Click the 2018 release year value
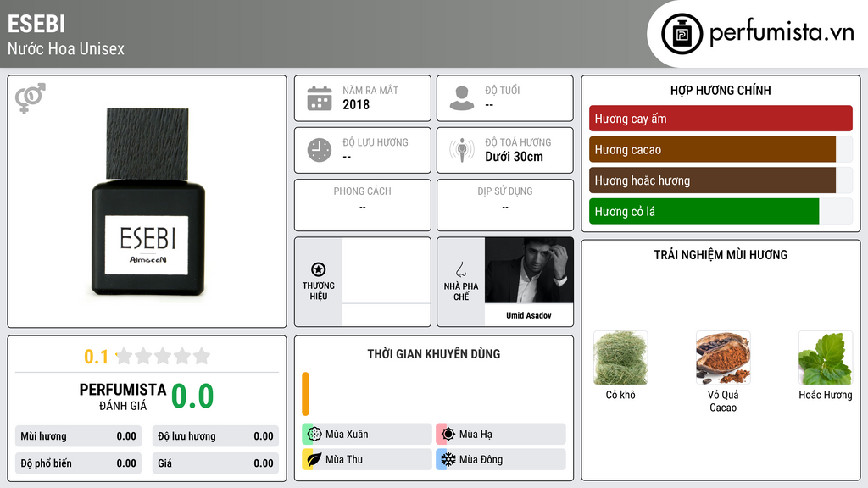868x488 pixels. 356,104
